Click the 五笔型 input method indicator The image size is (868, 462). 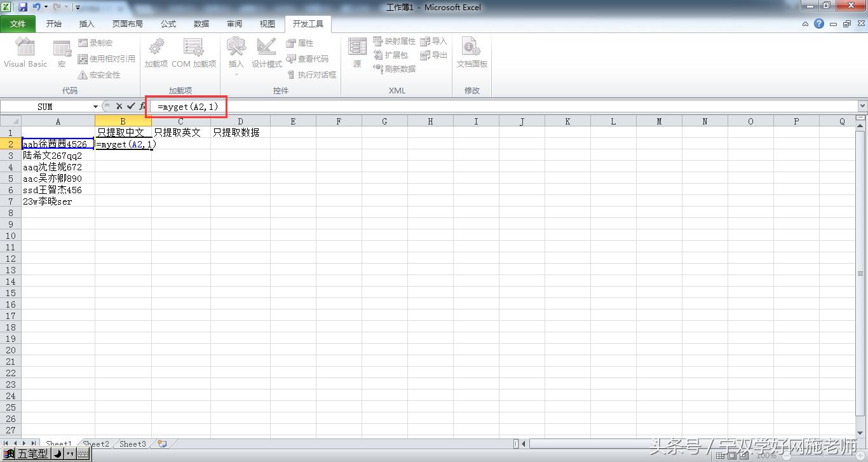[x=32, y=454]
